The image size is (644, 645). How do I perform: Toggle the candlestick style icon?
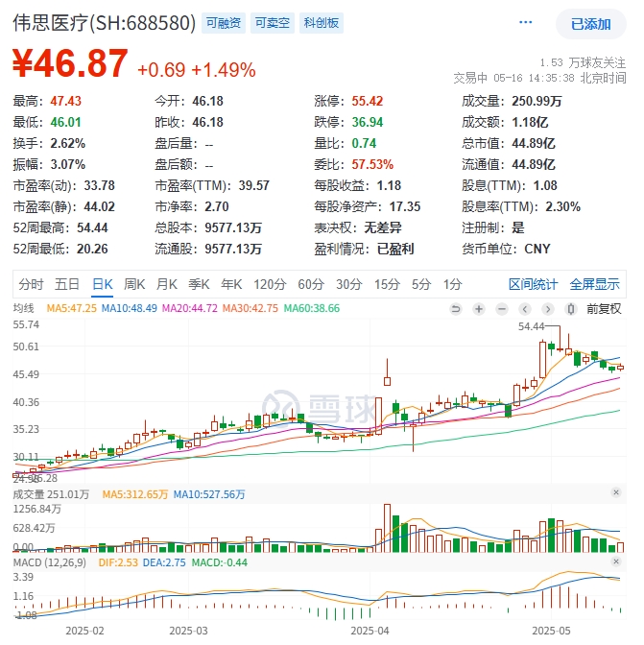coord(571,308)
